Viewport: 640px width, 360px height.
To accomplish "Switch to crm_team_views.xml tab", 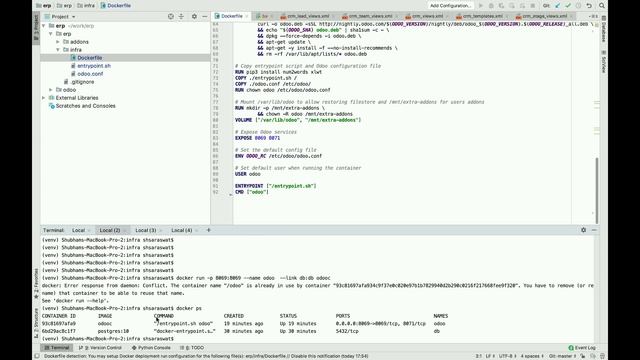I will pos(371,16).
